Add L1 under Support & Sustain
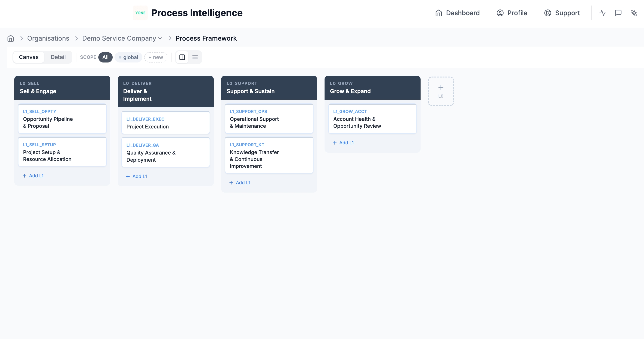Screen dimensions: 644x339 point(240,183)
